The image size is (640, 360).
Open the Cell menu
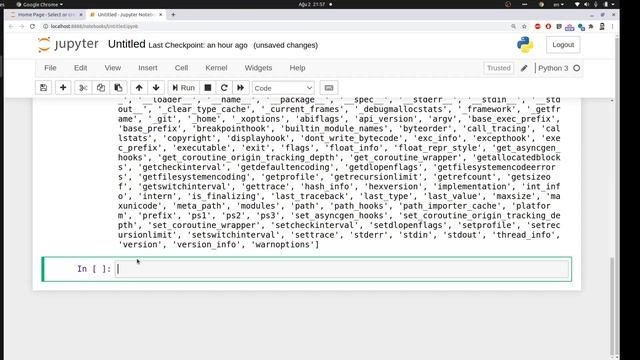point(181,68)
